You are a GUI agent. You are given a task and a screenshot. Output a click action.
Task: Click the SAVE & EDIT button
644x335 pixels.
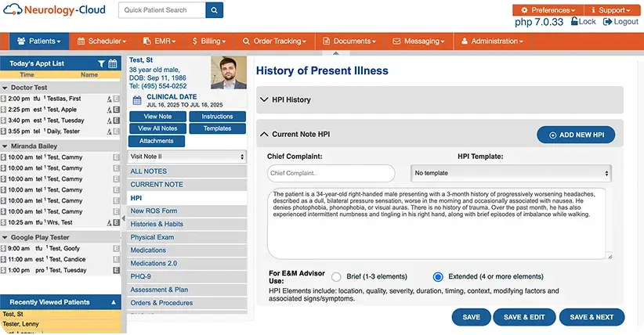pos(524,317)
